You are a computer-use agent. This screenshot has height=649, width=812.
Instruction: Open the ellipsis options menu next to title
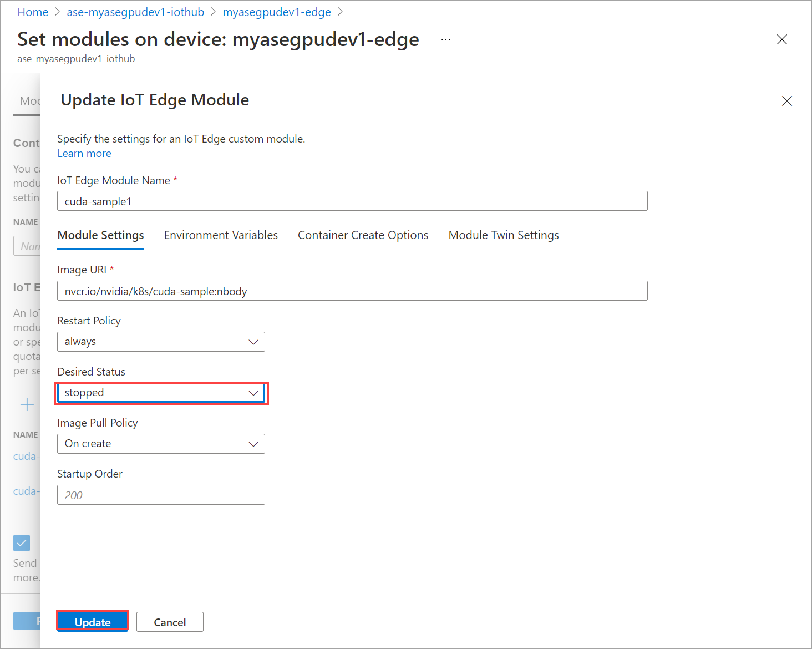(x=445, y=39)
